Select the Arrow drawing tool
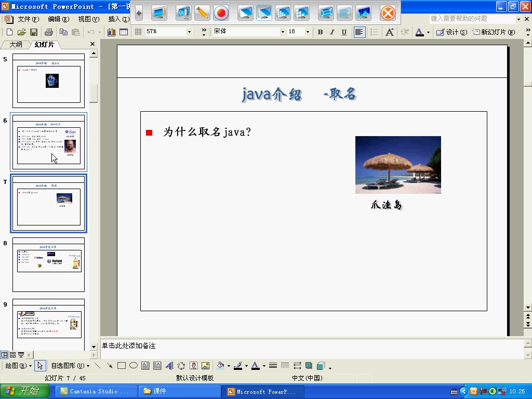This screenshot has width=532, height=399. click(109, 365)
